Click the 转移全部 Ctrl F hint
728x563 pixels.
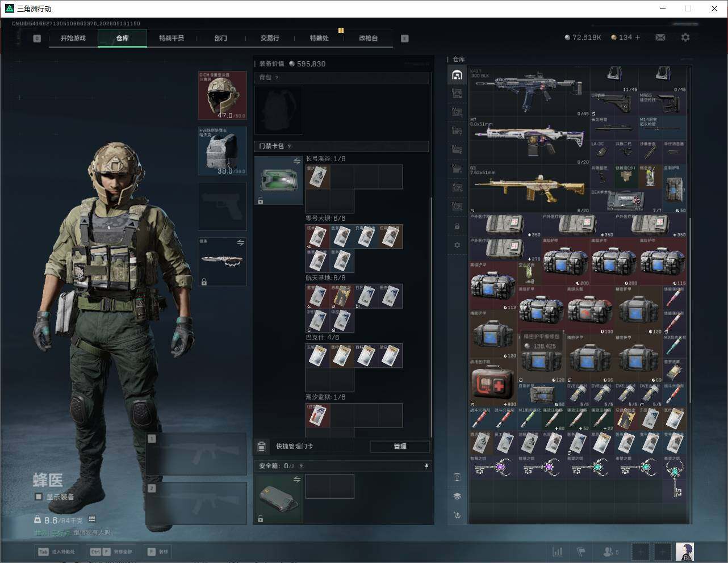pos(111,552)
